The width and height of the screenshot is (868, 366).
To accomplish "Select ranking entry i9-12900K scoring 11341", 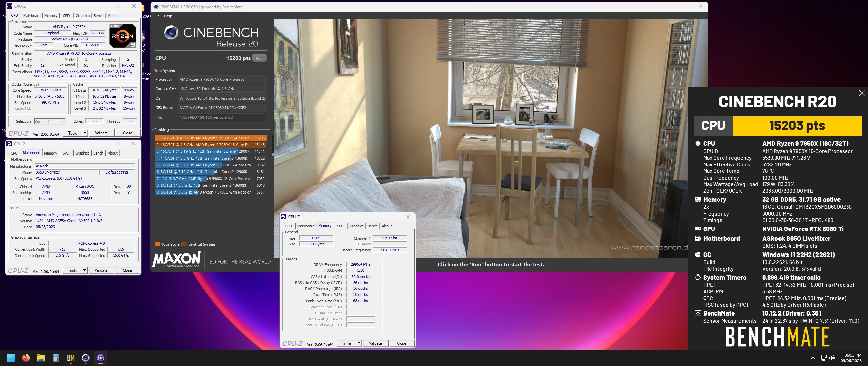I will click(x=211, y=151).
